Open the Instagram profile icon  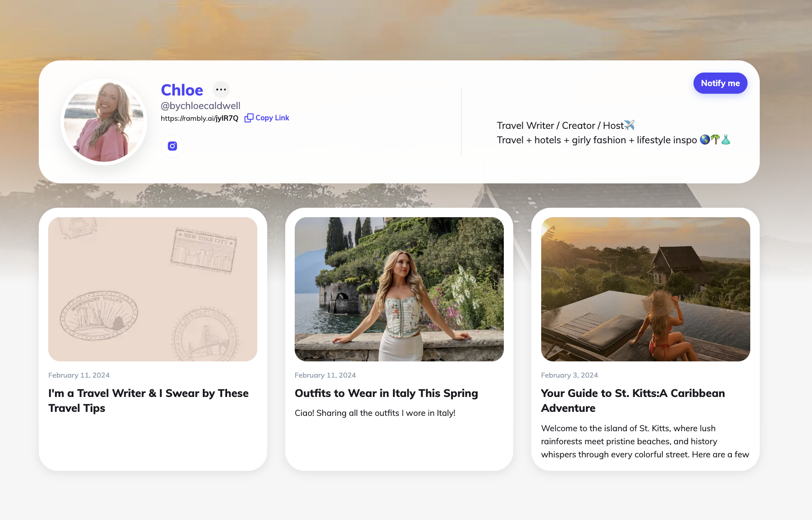[x=172, y=146]
